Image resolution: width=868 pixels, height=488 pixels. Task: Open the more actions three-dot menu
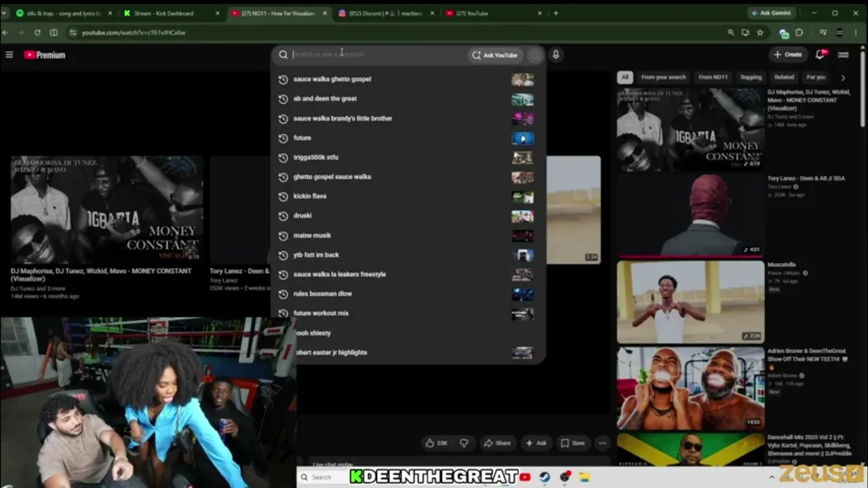click(x=602, y=443)
